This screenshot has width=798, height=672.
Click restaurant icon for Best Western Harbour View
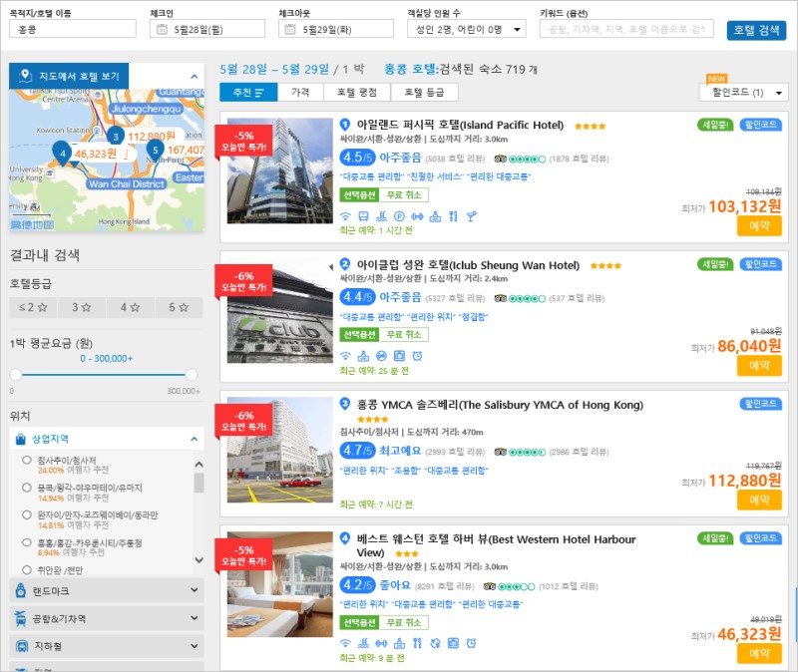click(417, 643)
